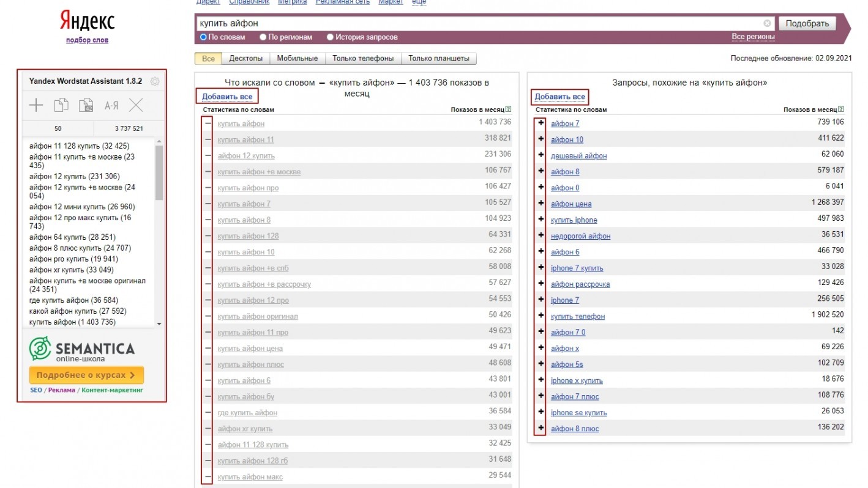Click the 'Подобрать' button

click(807, 23)
